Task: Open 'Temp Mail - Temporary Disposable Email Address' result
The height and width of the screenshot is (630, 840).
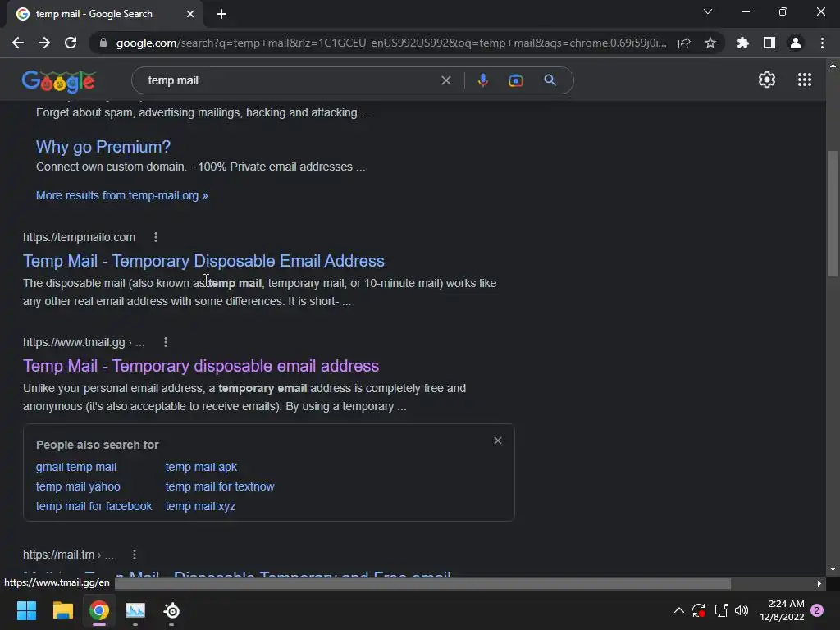Action: tap(203, 261)
